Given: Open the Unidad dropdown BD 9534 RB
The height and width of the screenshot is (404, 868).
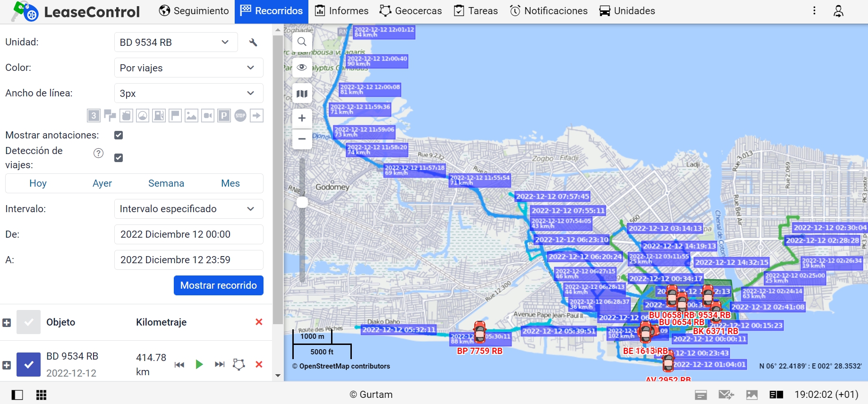Looking at the screenshot, I should [177, 42].
